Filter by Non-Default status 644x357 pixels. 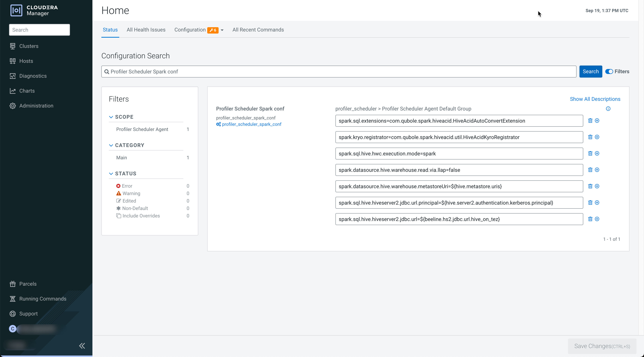pyautogui.click(x=135, y=208)
